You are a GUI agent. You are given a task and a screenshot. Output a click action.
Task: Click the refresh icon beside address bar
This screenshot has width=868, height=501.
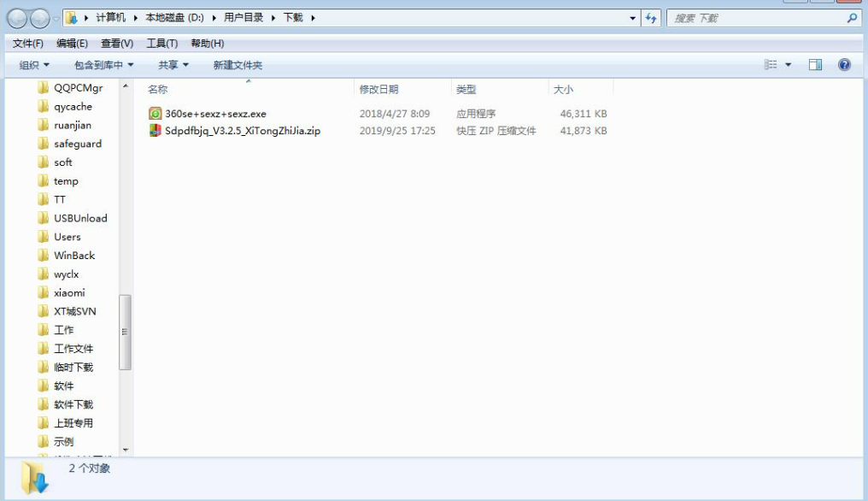coord(651,18)
